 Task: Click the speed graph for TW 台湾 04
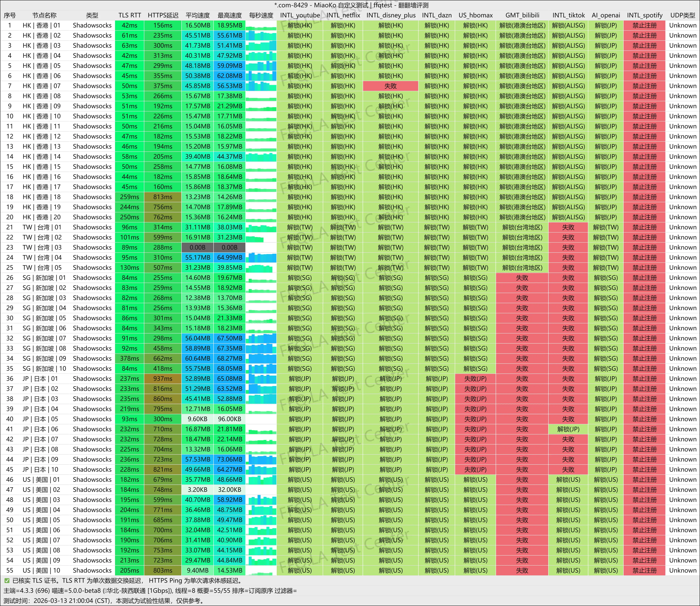[261, 258]
